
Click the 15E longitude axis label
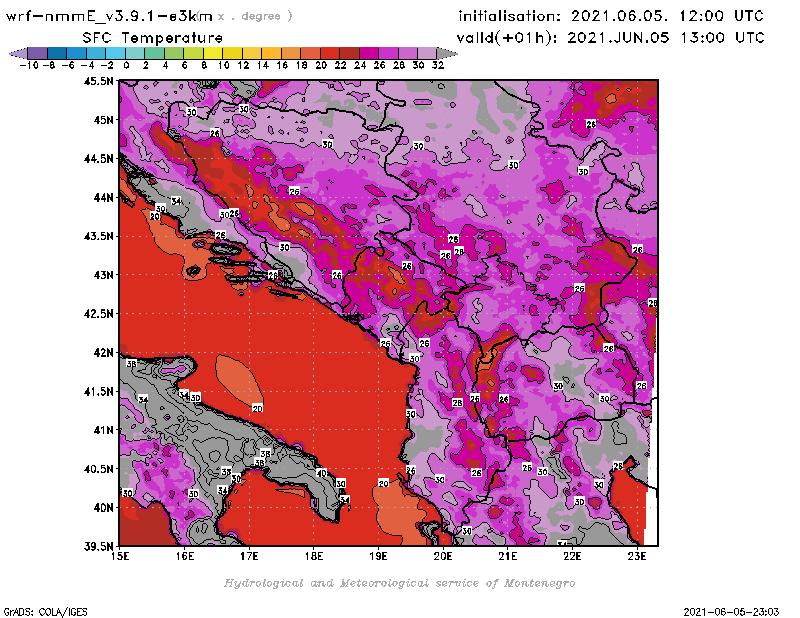click(120, 556)
